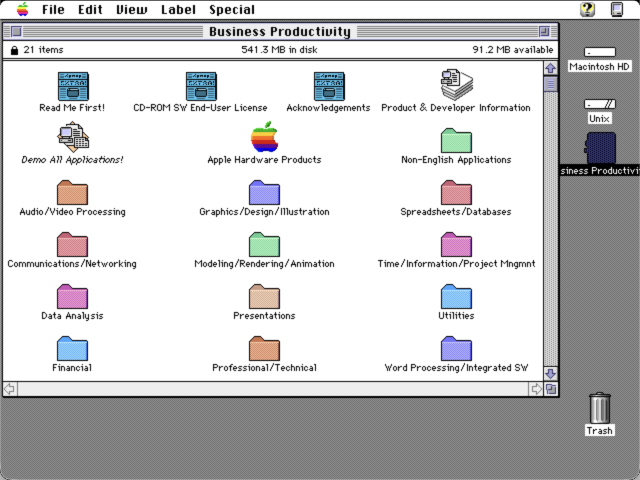Click the Modeling/Rendering/Animation folder
The width and height of the screenshot is (640, 480).
point(264,244)
